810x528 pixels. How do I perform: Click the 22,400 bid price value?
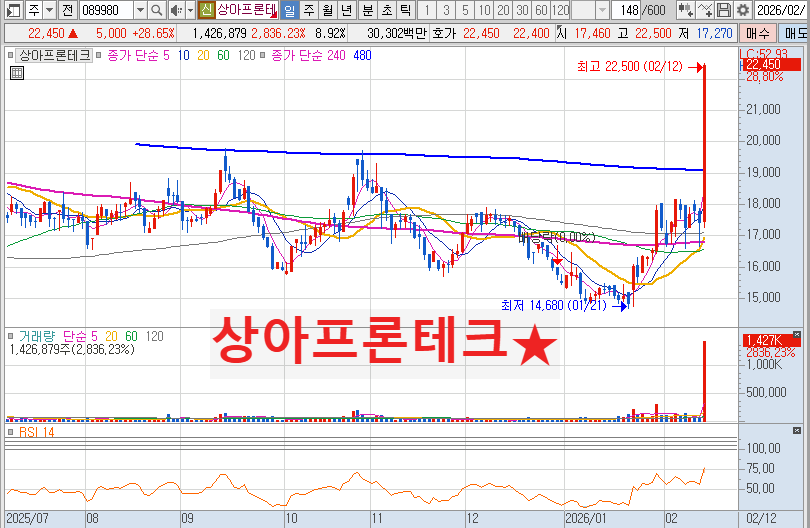coord(531,33)
